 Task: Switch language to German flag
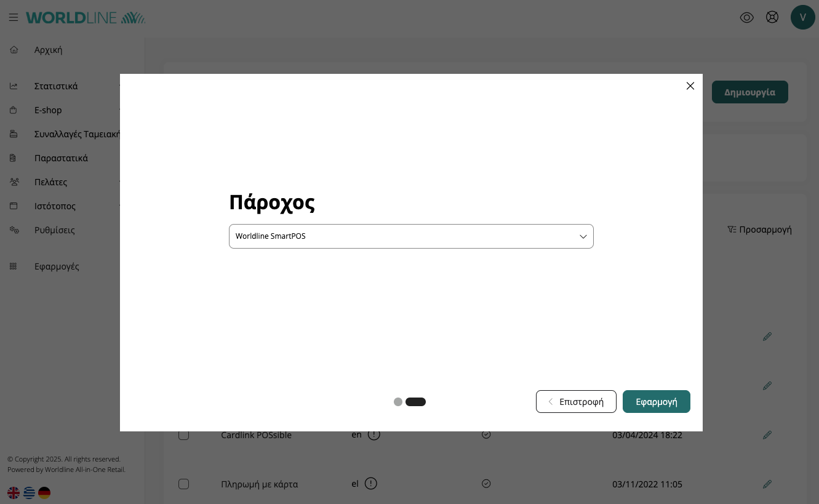click(44, 493)
